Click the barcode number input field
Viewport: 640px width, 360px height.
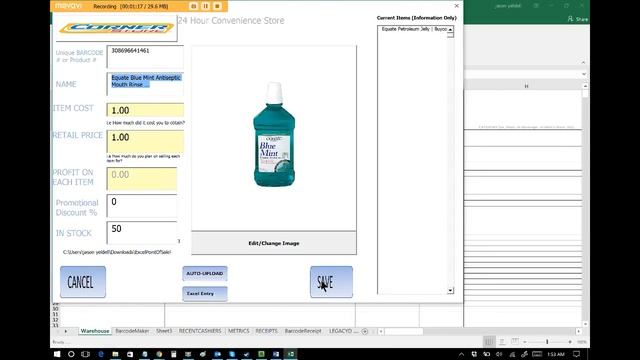pos(145,57)
